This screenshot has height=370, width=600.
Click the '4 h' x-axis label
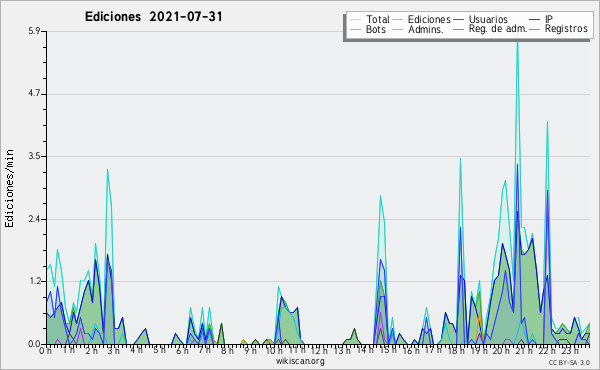[136, 350]
